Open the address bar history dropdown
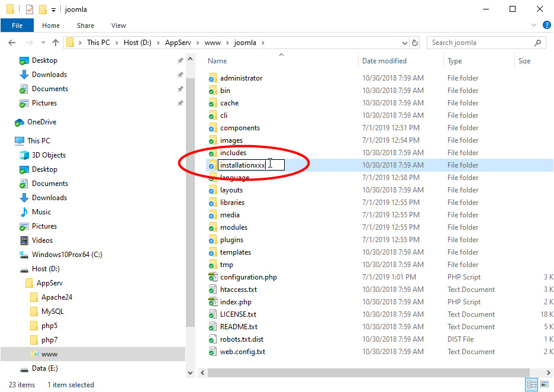This screenshot has height=392, width=554. pos(404,43)
